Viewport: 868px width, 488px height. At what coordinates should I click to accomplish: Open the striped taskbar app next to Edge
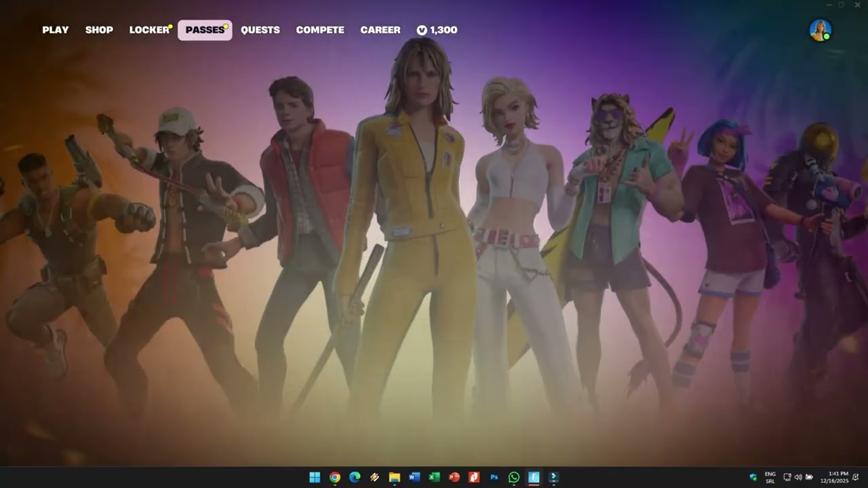pos(374,477)
